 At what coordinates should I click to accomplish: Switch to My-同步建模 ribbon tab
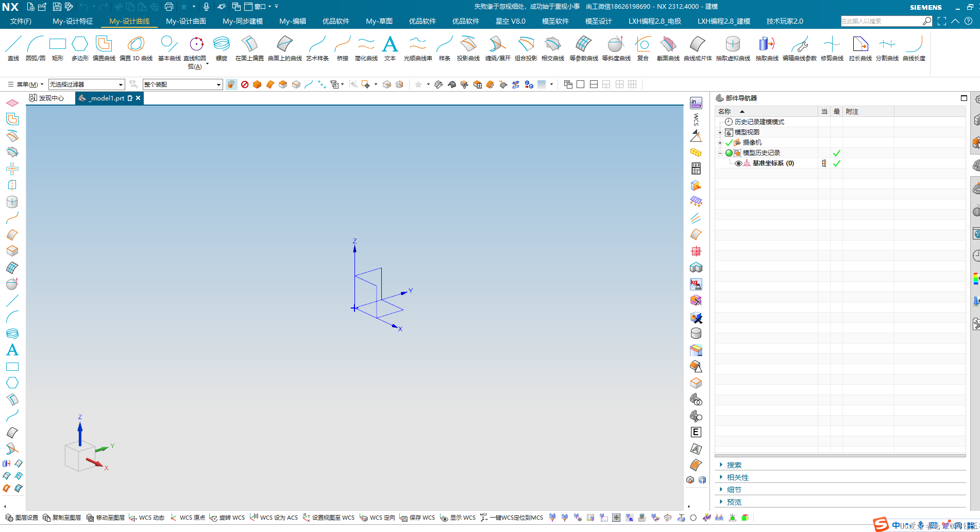click(243, 21)
